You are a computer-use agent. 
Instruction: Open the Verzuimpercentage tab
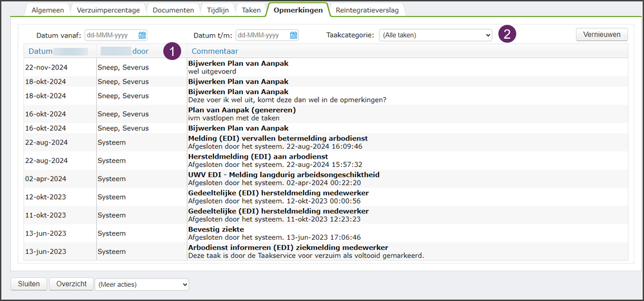[108, 10]
